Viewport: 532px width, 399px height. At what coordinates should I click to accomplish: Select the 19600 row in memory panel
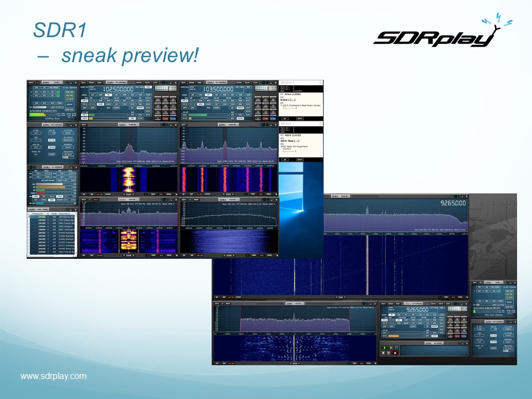[x=53, y=226]
